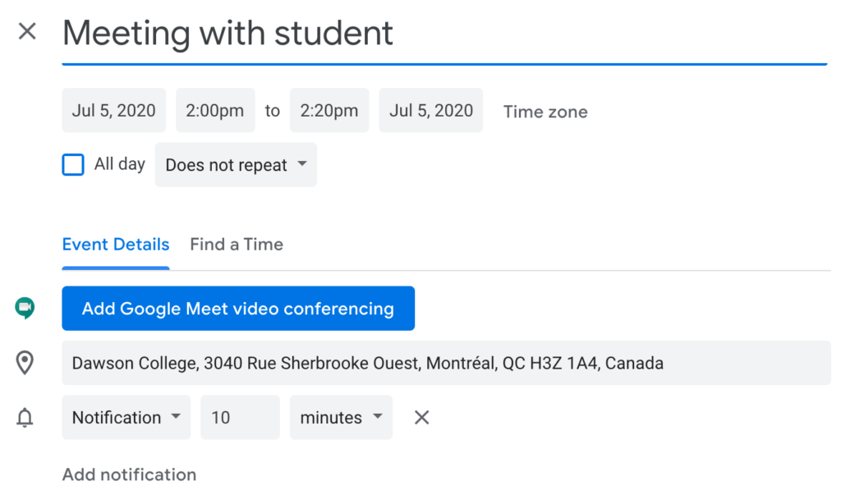
Task: Open the Does not repeat dropdown
Action: 235,164
